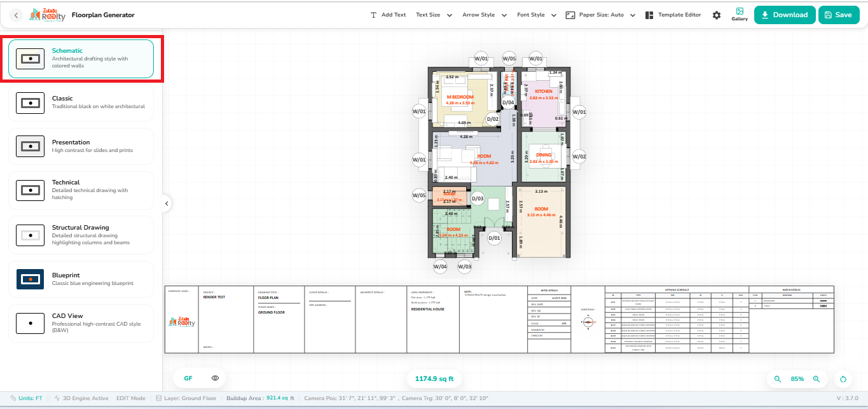Collapse the style sidebar panel
The image size is (868, 409).
click(167, 204)
